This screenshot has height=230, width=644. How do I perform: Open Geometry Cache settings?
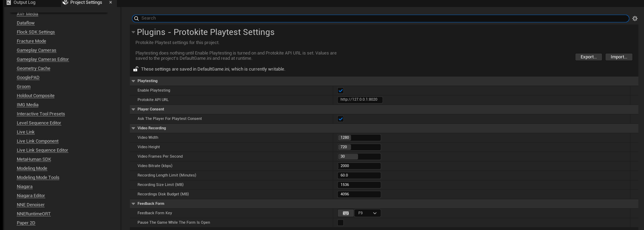[x=34, y=69]
